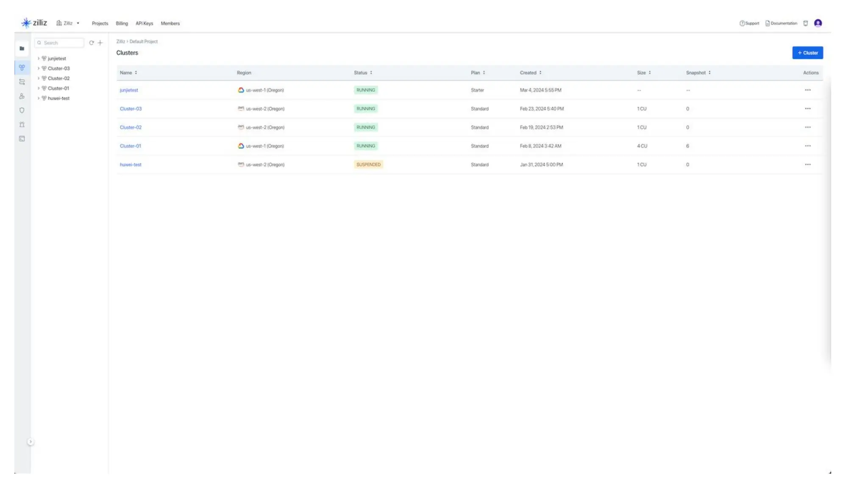The height and width of the screenshot is (488, 868).
Task: Go to the API Keys tab
Action: (x=144, y=24)
